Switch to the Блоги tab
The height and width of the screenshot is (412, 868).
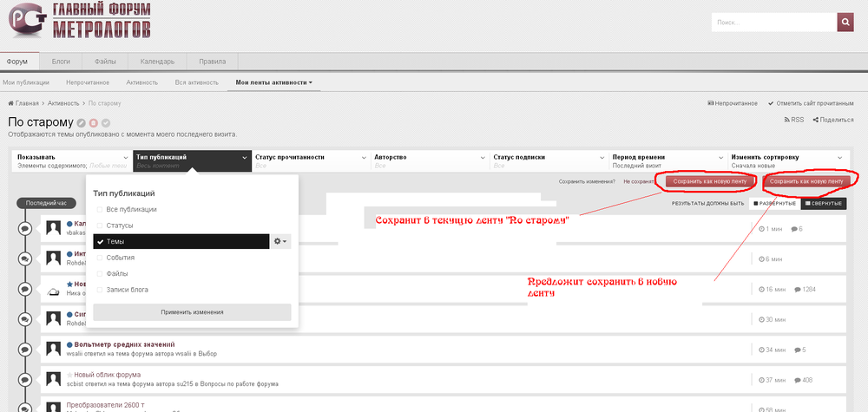tap(61, 62)
